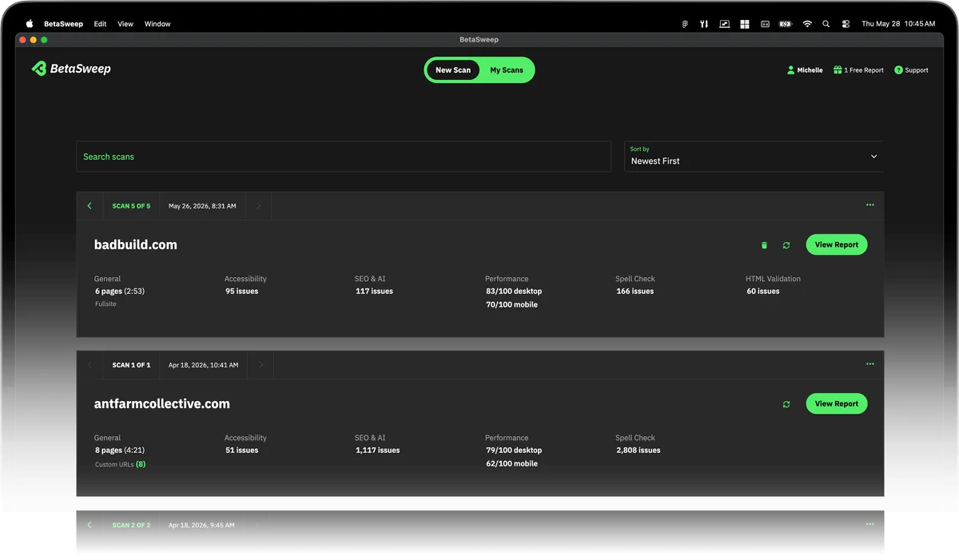Image resolution: width=959 pixels, height=560 pixels.
Task: Click the 79/100 desktop performance score
Action: (x=514, y=451)
